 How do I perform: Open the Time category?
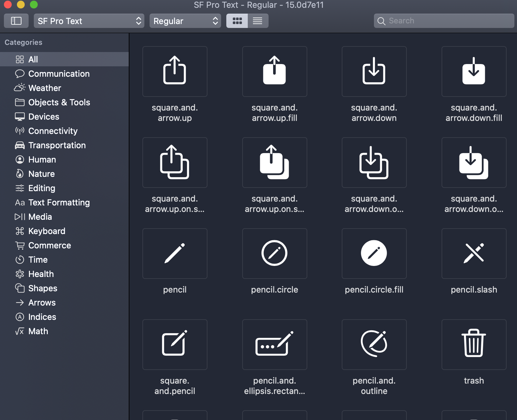tap(64, 259)
